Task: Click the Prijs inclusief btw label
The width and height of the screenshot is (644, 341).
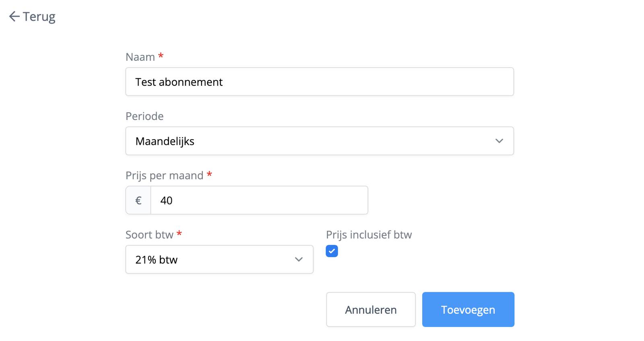Action: click(369, 234)
